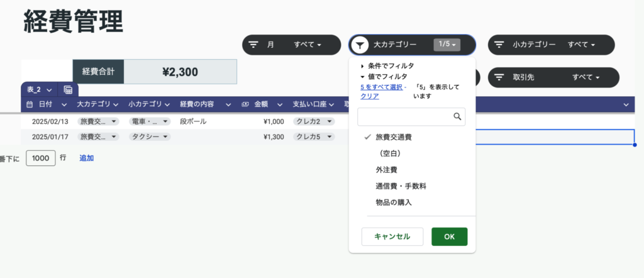644x278 pixels.
Task: Open the 表_2 table name menu
Action: pyautogui.click(x=48, y=90)
